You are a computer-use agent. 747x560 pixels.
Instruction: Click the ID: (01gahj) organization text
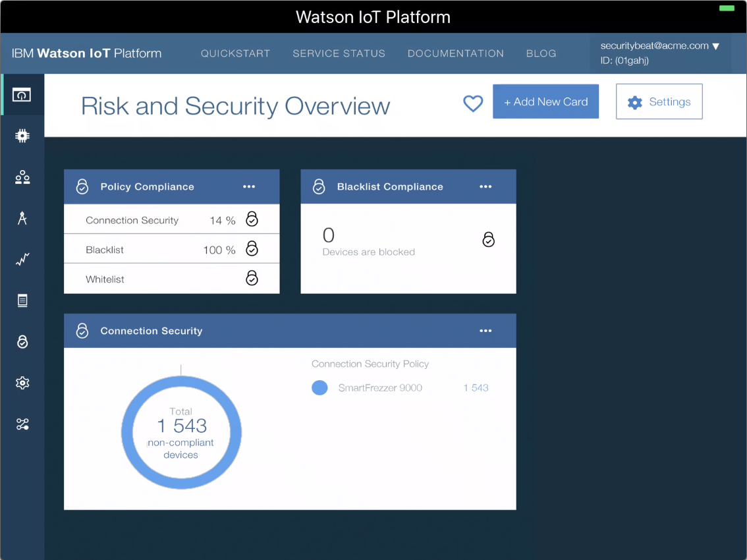624,61
